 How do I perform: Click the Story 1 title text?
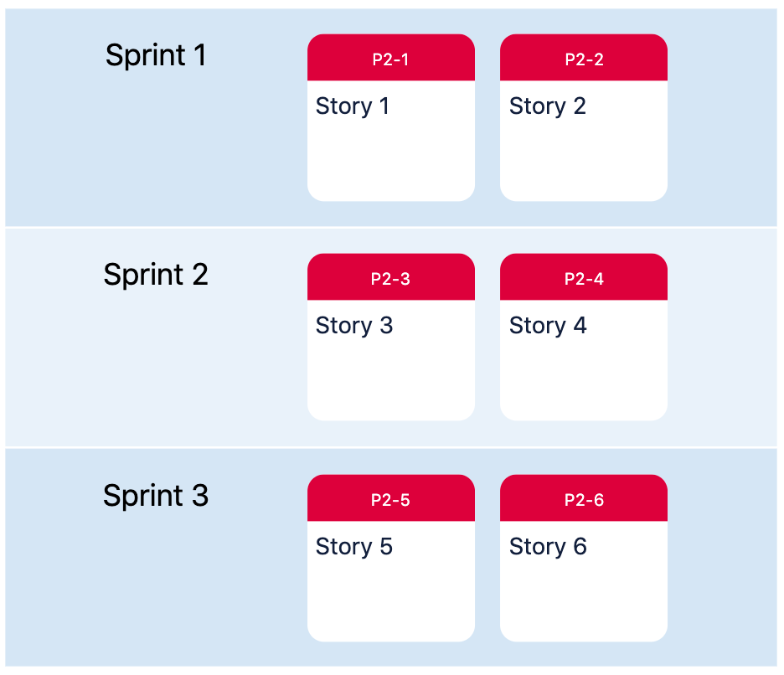[353, 106]
